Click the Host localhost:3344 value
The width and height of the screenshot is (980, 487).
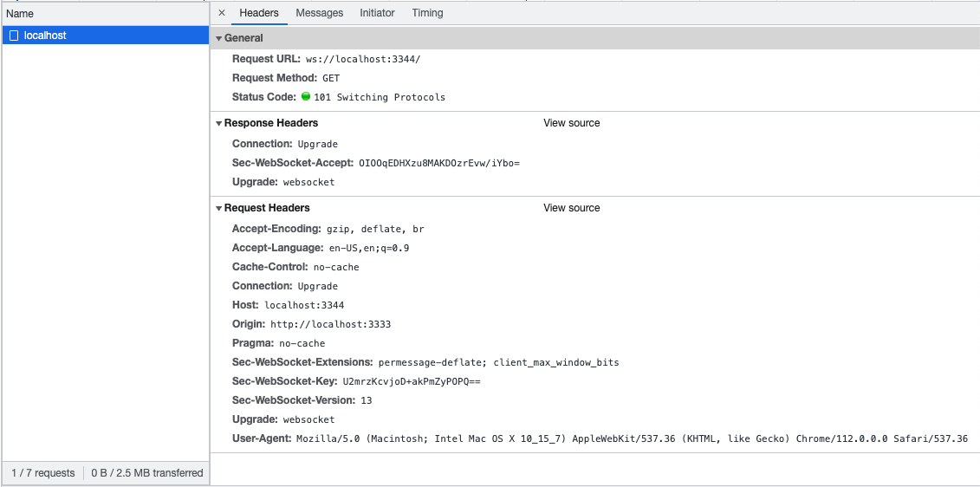point(304,305)
